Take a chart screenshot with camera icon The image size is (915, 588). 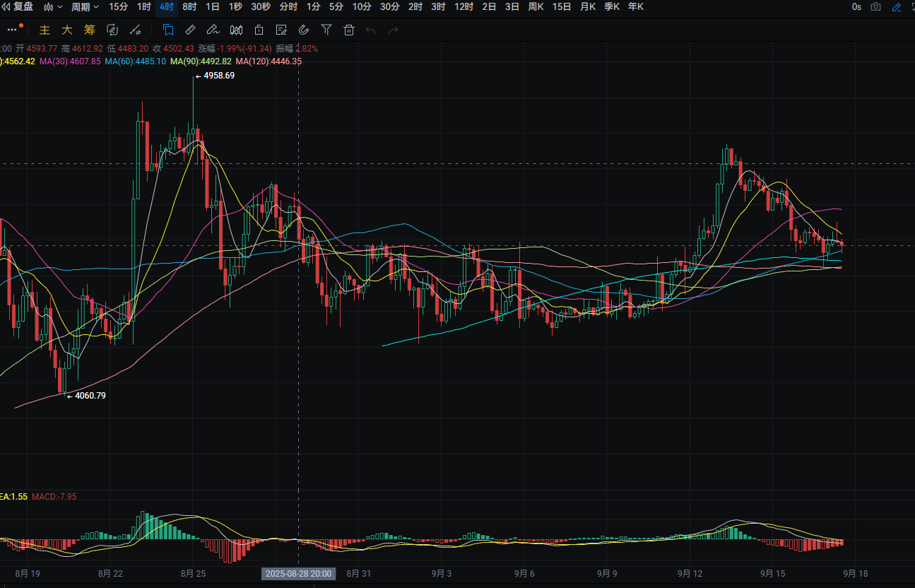[876, 7]
